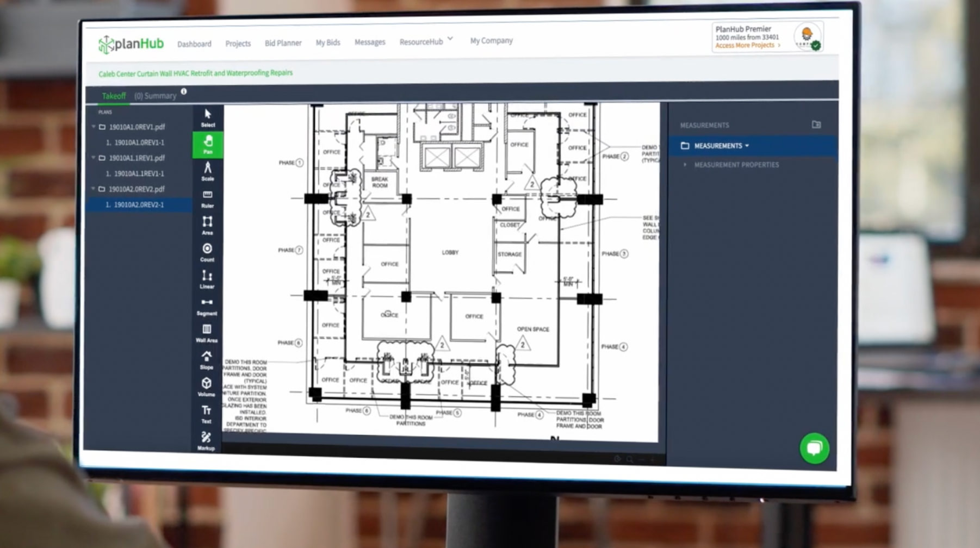Expand Measurement Properties section
The width and height of the screenshot is (980, 548).
(686, 165)
